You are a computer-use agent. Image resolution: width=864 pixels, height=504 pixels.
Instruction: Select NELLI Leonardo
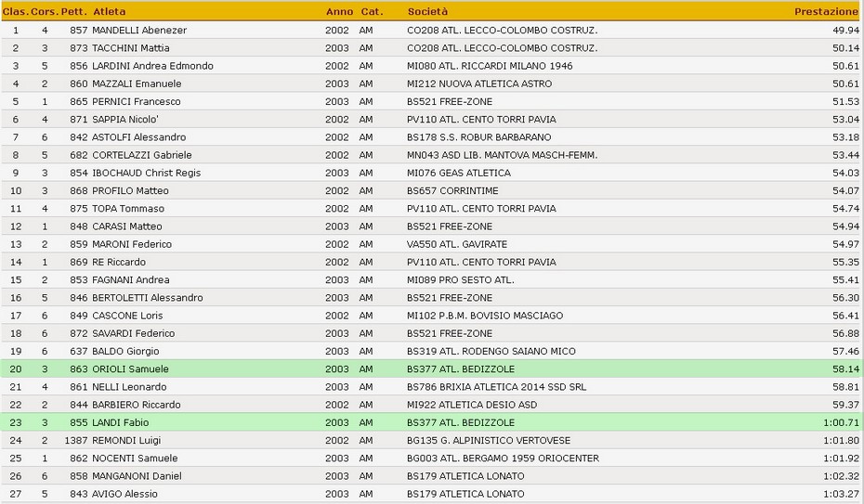click(x=129, y=387)
